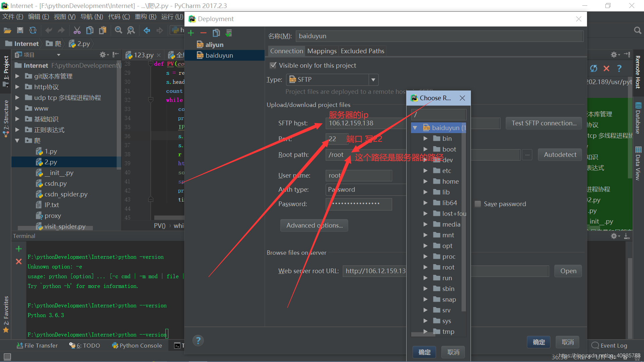Click the search everywhere magnifier icon
Image resolution: width=644 pixels, height=362 pixels.
pyautogui.click(x=638, y=31)
